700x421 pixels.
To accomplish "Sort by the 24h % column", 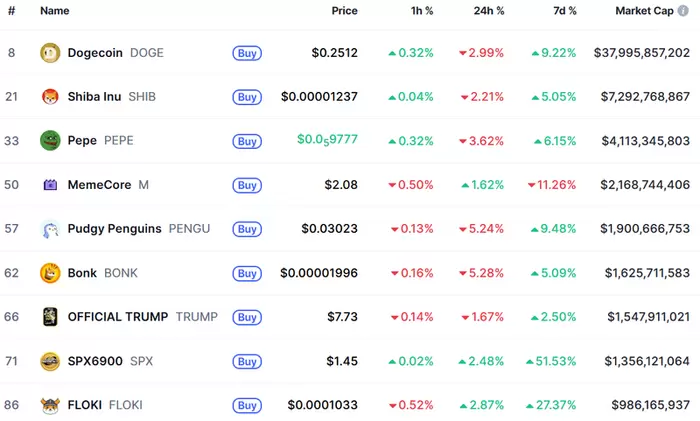I will click(x=489, y=11).
